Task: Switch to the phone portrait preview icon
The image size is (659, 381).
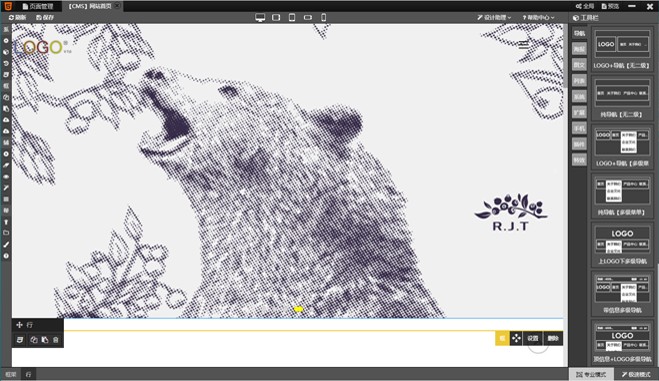Action: 324,18
